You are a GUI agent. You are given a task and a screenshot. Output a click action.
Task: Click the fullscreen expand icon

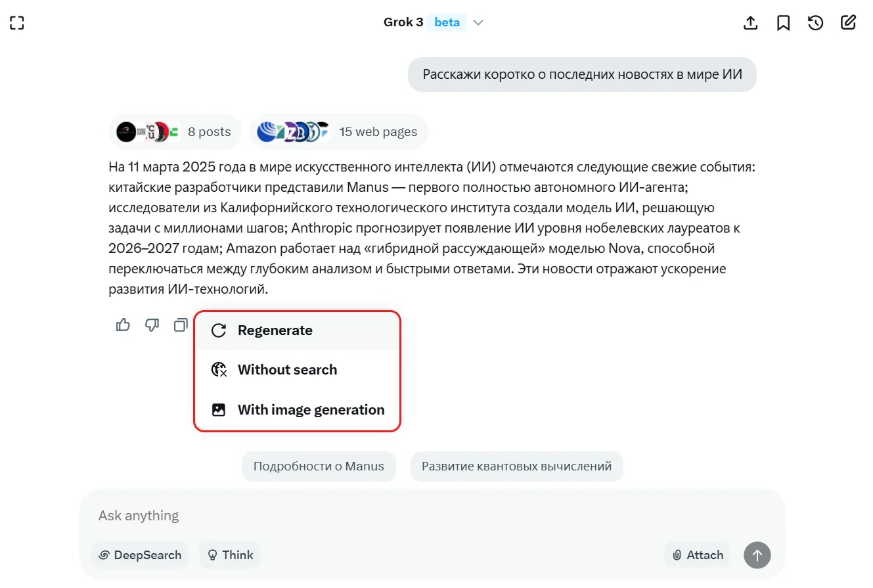pos(17,23)
